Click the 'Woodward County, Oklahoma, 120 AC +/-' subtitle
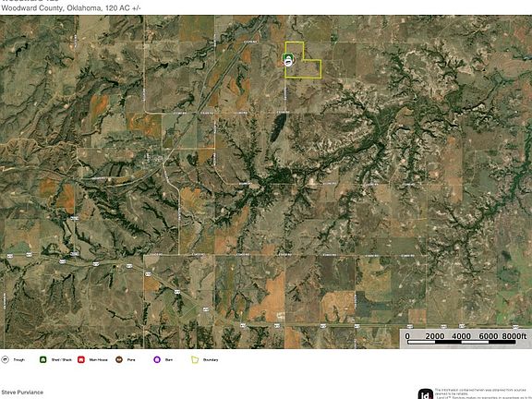This screenshot has height=399, width=532. coord(71,8)
